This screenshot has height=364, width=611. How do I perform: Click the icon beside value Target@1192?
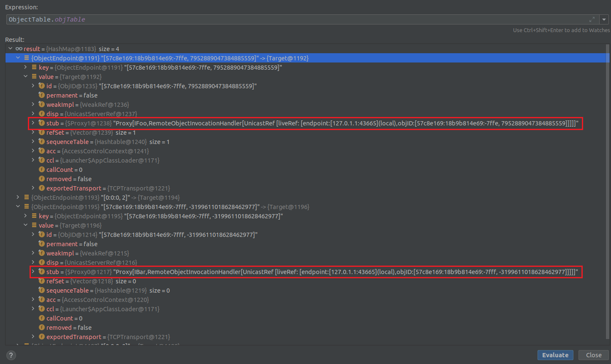[x=34, y=77]
